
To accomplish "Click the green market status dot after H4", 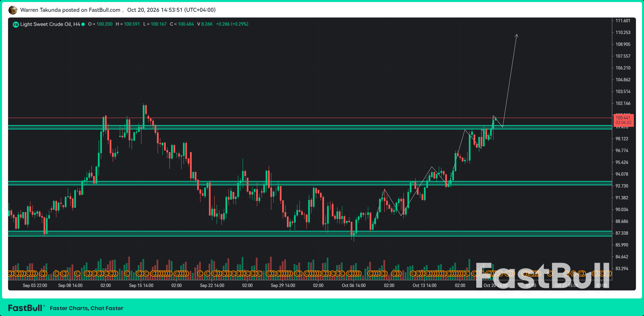I will [x=83, y=24].
